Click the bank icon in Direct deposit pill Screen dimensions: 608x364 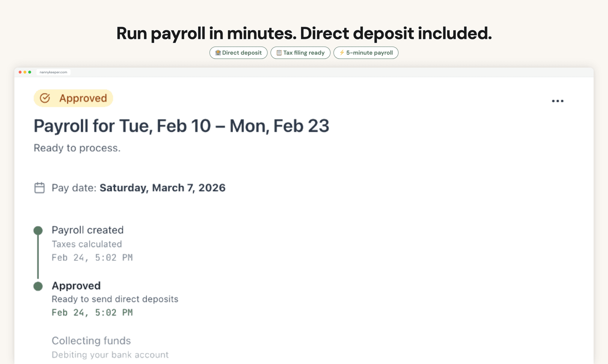pos(218,53)
